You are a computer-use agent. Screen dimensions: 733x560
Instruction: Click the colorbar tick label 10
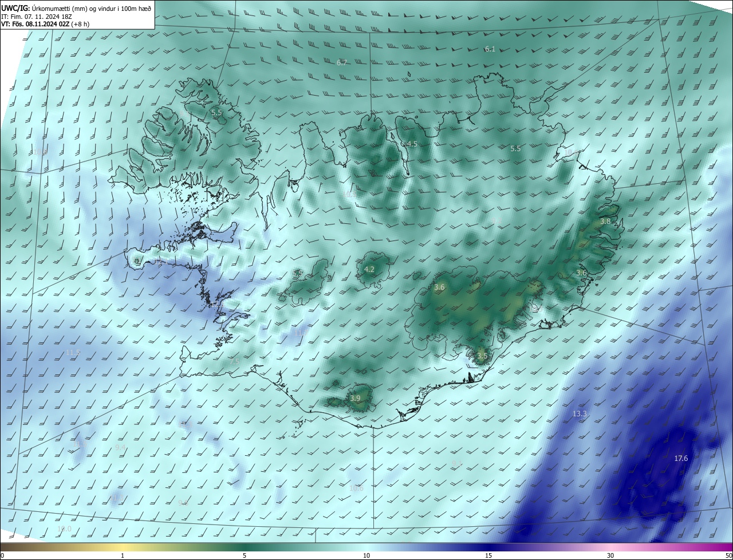click(x=366, y=556)
